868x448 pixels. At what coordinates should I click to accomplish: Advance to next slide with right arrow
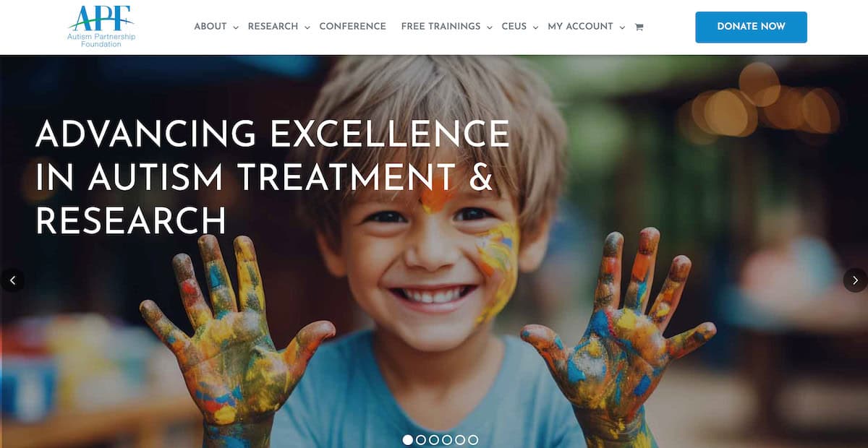click(x=855, y=280)
